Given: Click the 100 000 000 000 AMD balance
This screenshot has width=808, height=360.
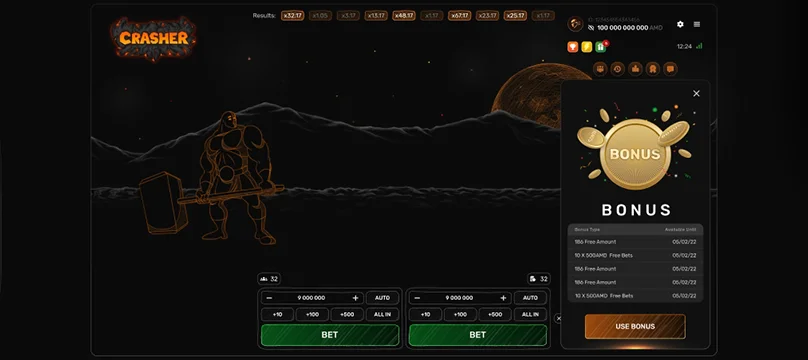Looking at the screenshot, I should [630, 28].
